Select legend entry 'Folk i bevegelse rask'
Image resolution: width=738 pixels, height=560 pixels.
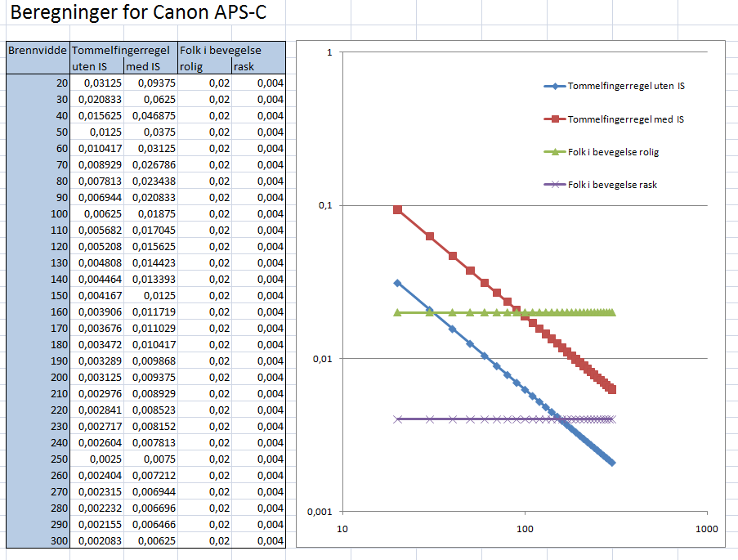coord(601,185)
